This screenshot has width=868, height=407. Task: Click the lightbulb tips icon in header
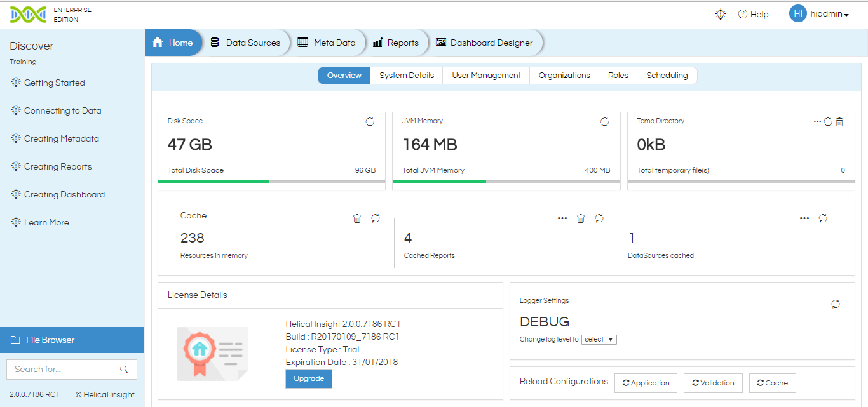tap(720, 14)
